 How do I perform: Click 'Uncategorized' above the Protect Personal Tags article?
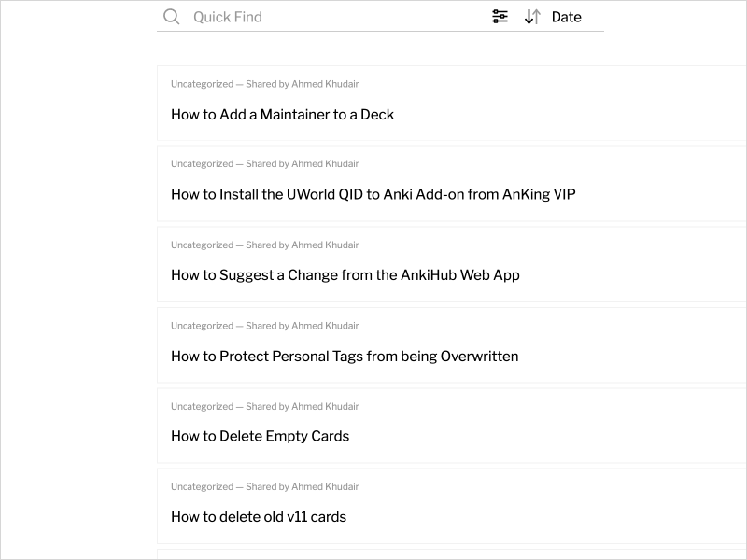(x=202, y=326)
